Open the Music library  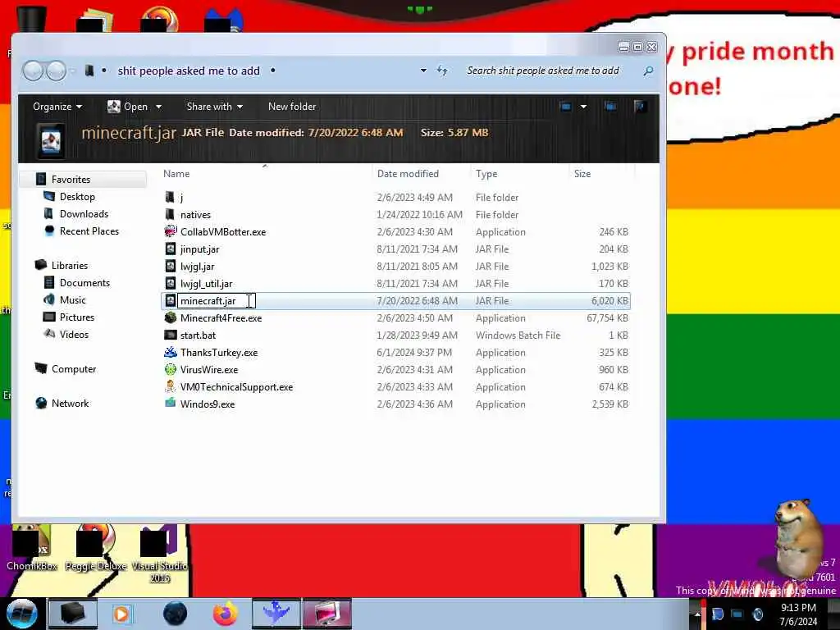72,299
